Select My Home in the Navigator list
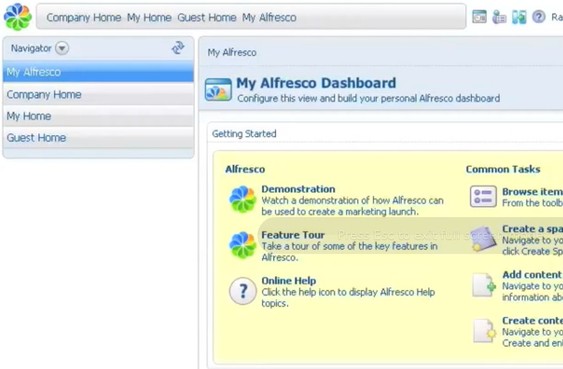This screenshot has width=563, height=369. [x=98, y=116]
